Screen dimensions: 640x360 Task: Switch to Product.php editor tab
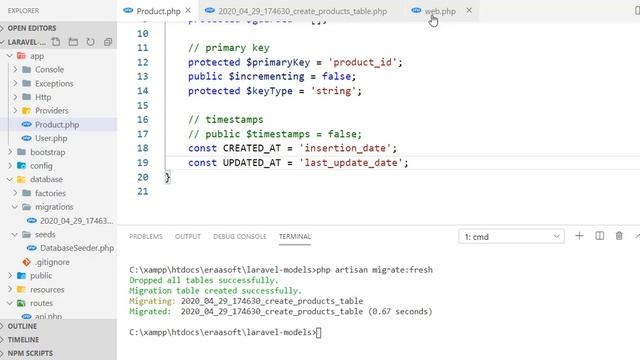point(158,11)
